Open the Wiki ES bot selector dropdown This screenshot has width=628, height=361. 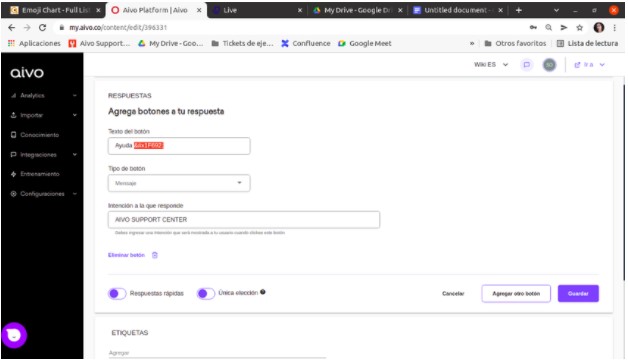(491, 65)
